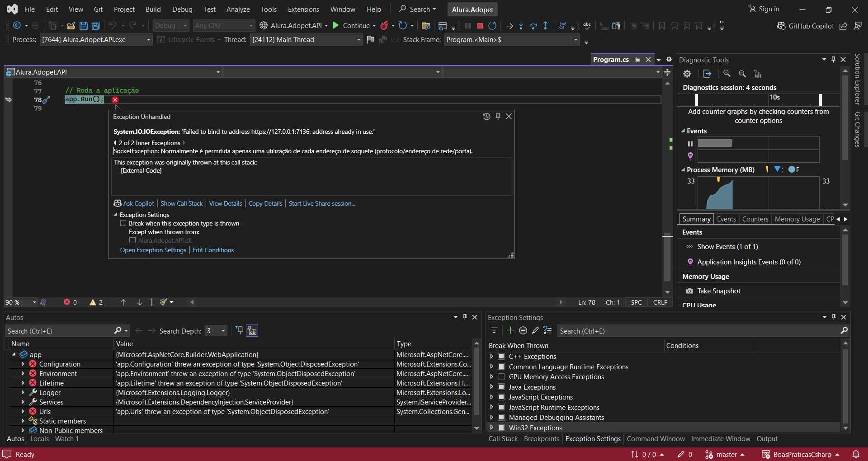
Task: Click the master branch in status bar
Action: 725,454
